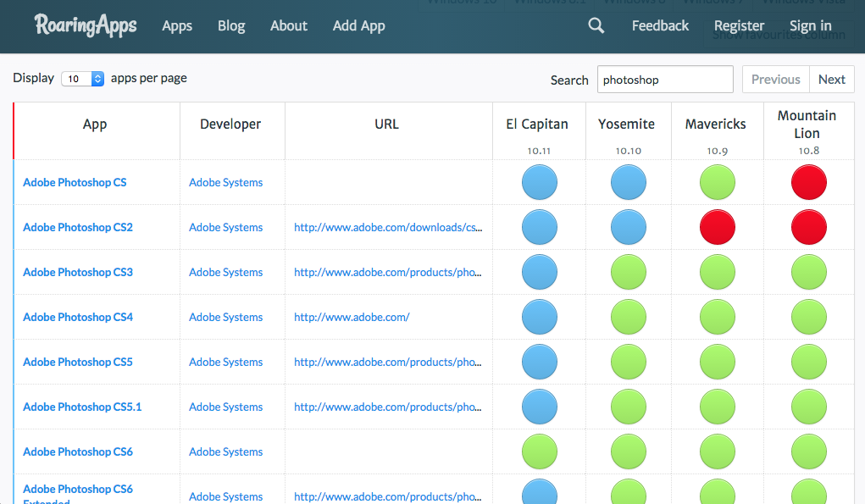Viewport: 865px width, 504px height.
Task: Open the Feedback link in header
Action: point(660,26)
